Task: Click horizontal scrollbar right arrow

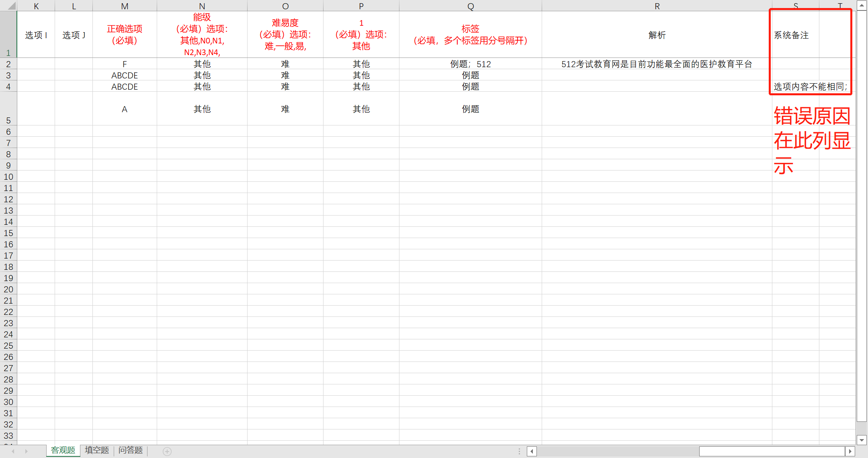Action: pyautogui.click(x=850, y=451)
